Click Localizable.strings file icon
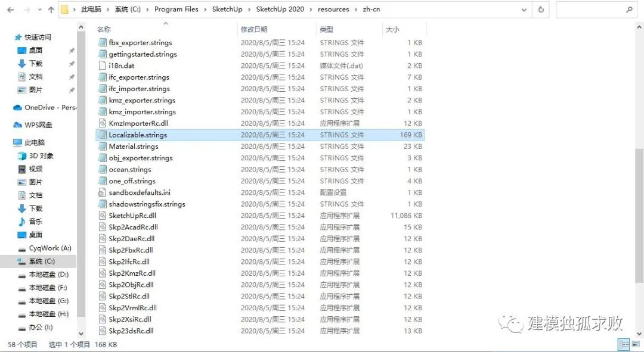The width and height of the screenshot is (644, 352). coord(103,135)
